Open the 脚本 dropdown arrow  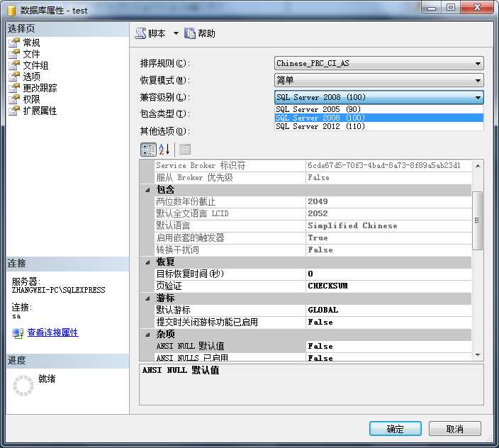176,33
